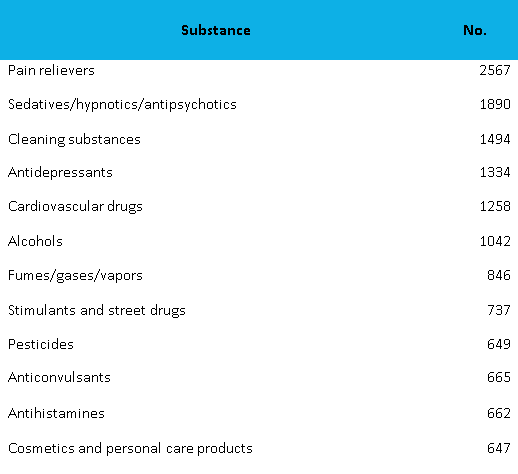518x474 pixels.
Task: Select the Antidepressants row label
Action: pyautogui.click(x=60, y=173)
